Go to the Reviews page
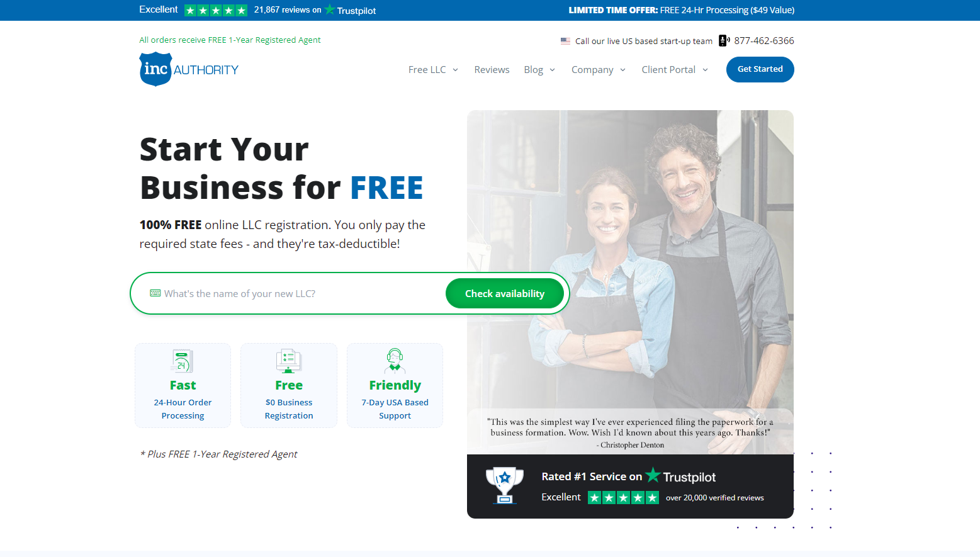This screenshot has width=980, height=557. [x=492, y=70]
